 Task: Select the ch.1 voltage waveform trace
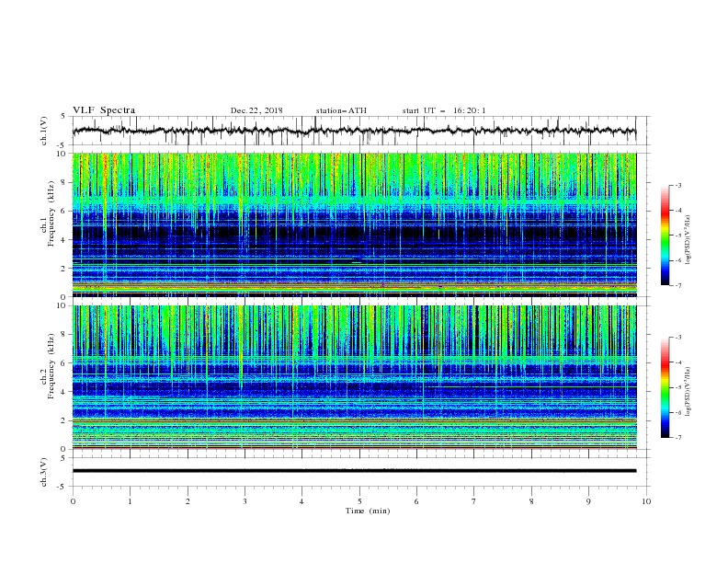(x=354, y=131)
